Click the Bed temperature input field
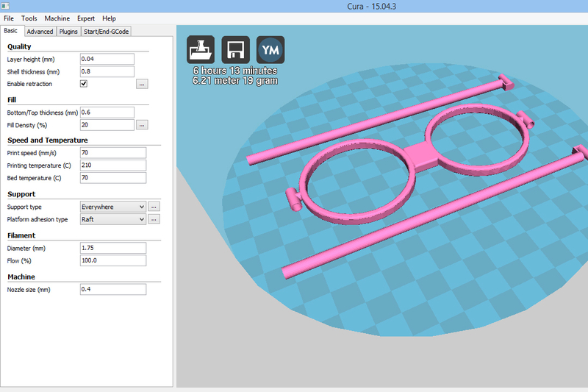Image resolution: width=588 pixels, height=392 pixels. click(x=113, y=178)
